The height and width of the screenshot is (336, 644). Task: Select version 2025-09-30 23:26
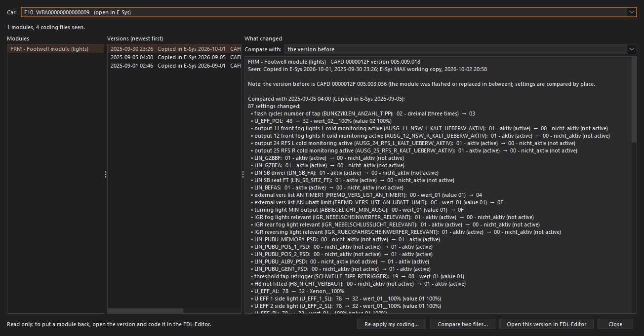pyautogui.click(x=174, y=49)
